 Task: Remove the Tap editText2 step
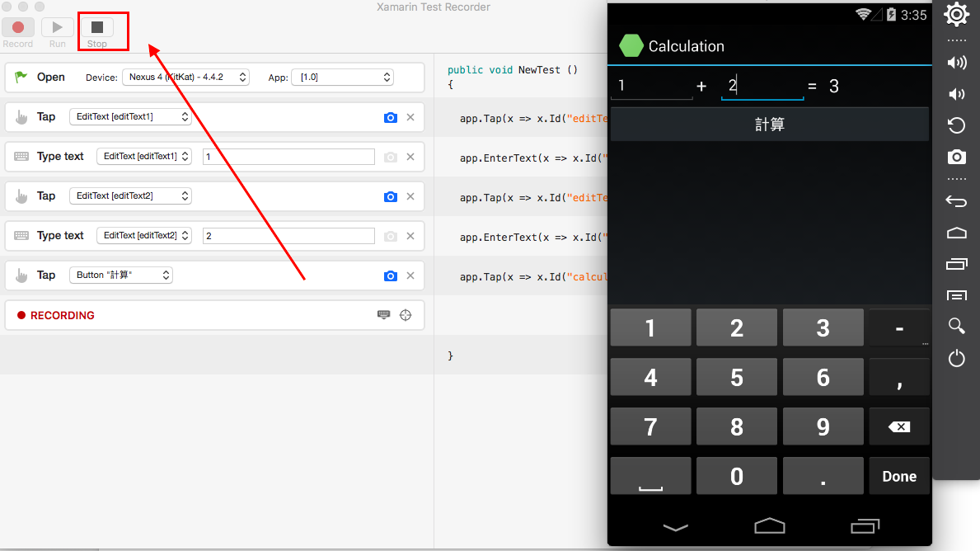tap(410, 196)
